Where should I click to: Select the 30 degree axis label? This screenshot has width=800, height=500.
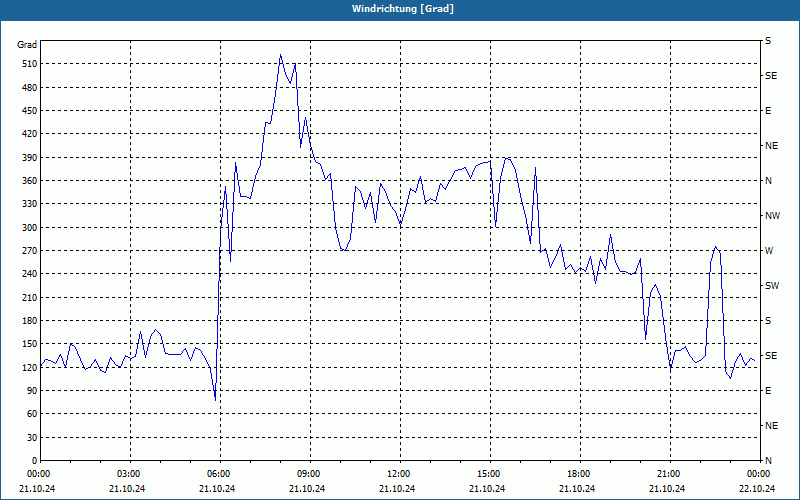pyautogui.click(x=32, y=438)
